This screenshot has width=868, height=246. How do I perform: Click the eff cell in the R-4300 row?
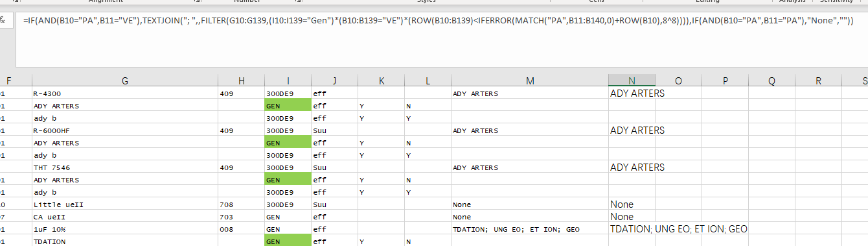coord(334,93)
